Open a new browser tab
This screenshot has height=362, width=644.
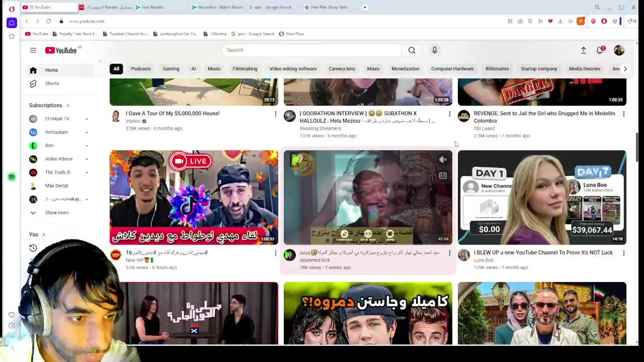(x=365, y=8)
